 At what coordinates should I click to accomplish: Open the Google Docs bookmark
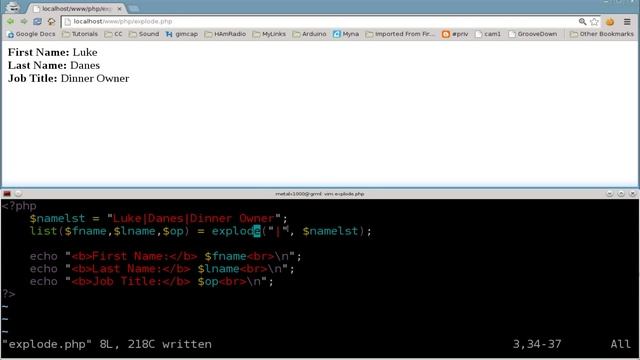pos(31,34)
